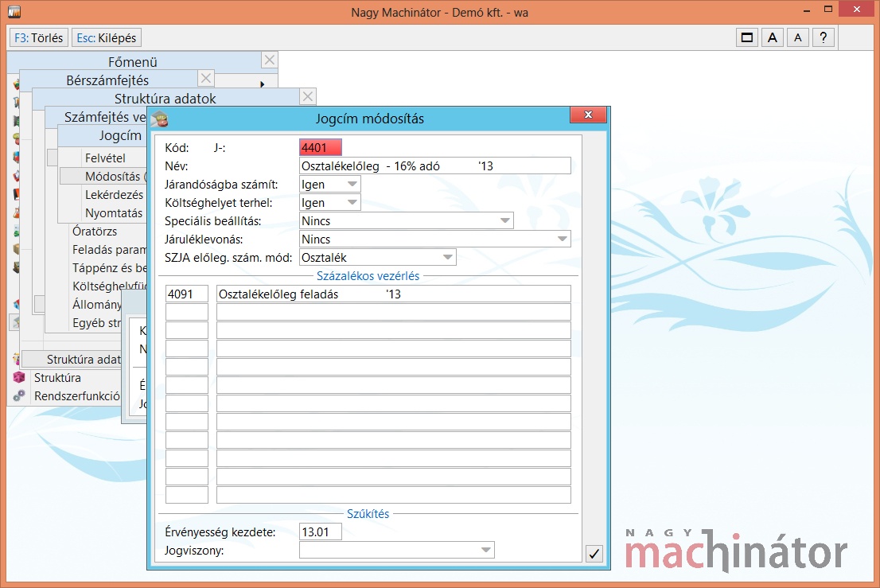Image resolution: width=880 pixels, height=588 pixels.
Task: Click the Osztalékelőleg feladás '13 row field
Action: [x=394, y=294]
